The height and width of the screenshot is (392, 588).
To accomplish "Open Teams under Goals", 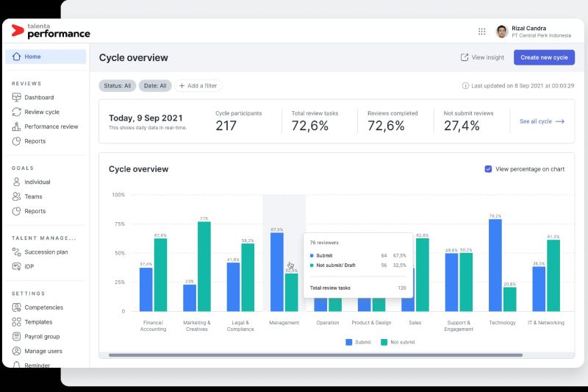I will click(x=33, y=196).
